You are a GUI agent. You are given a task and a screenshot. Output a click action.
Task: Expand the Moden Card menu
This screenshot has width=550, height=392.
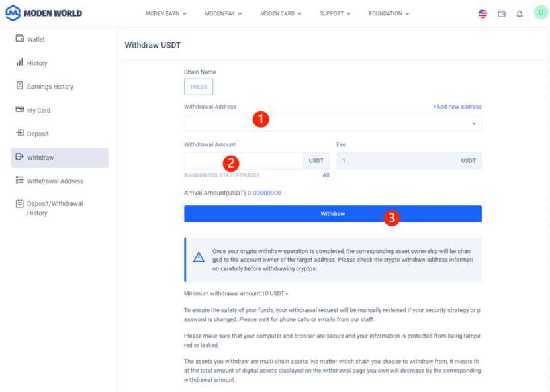pyautogui.click(x=281, y=14)
